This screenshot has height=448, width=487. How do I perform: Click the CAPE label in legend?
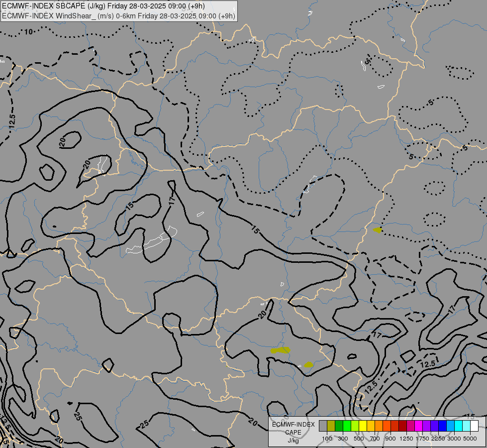[293, 433]
